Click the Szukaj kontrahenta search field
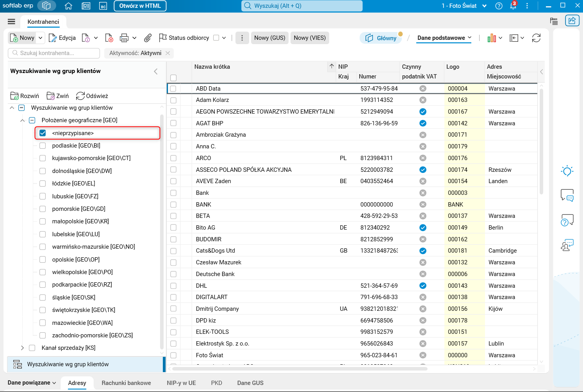 point(54,53)
